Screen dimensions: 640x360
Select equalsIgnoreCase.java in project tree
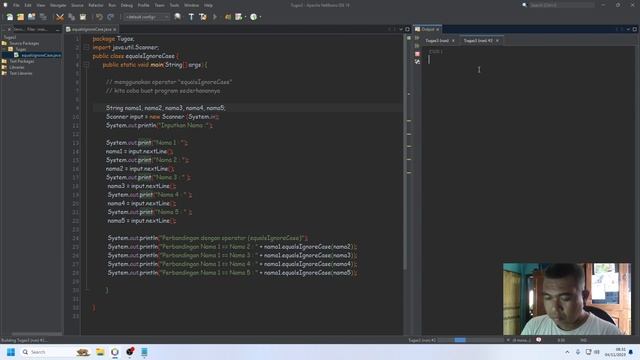point(41,55)
